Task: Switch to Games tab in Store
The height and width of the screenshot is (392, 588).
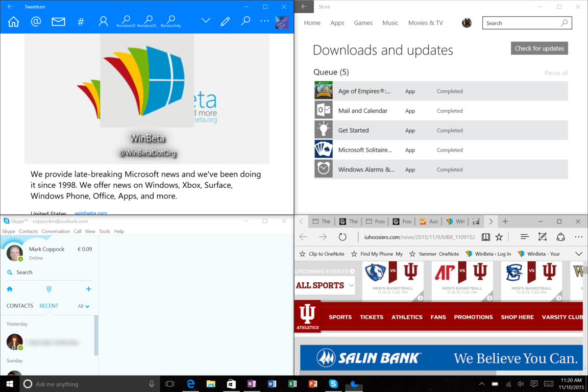Action: pos(363,23)
